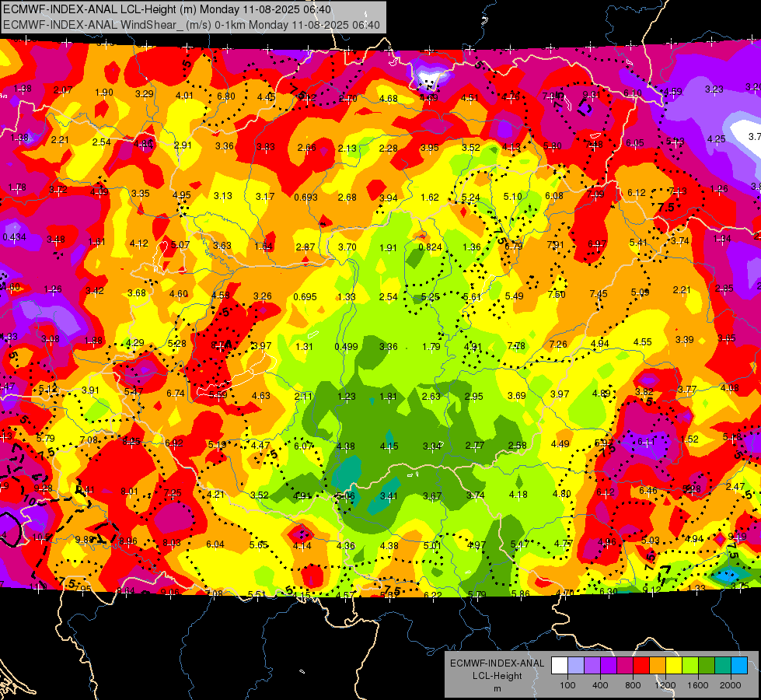This screenshot has width=761, height=700.
Task: Click the teal legend color swatch
Action: click(723, 666)
